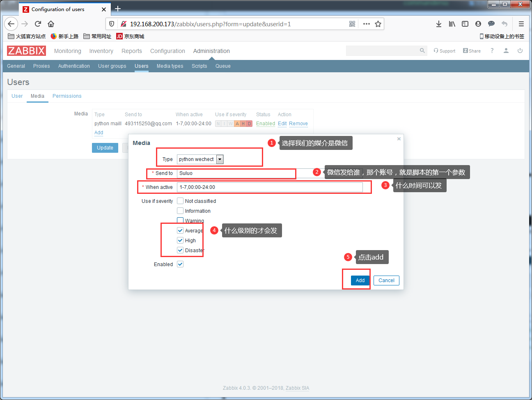Remove the python maill media entry
This screenshot has width=532, height=400.
tap(298, 124)
